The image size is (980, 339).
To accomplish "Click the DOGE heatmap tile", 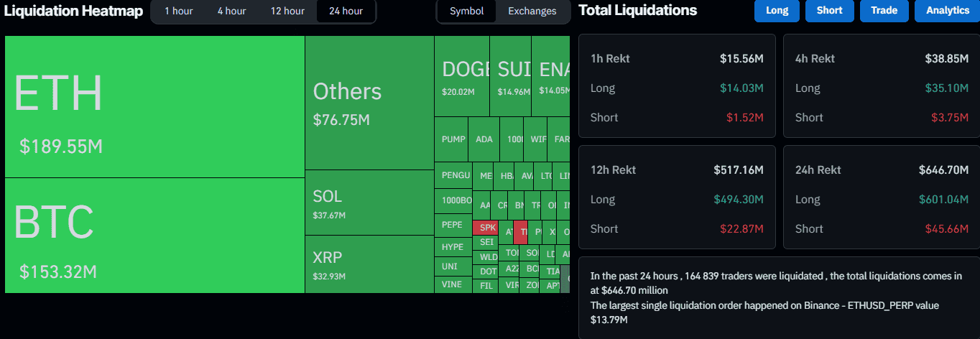I will (x=461, y=76).
